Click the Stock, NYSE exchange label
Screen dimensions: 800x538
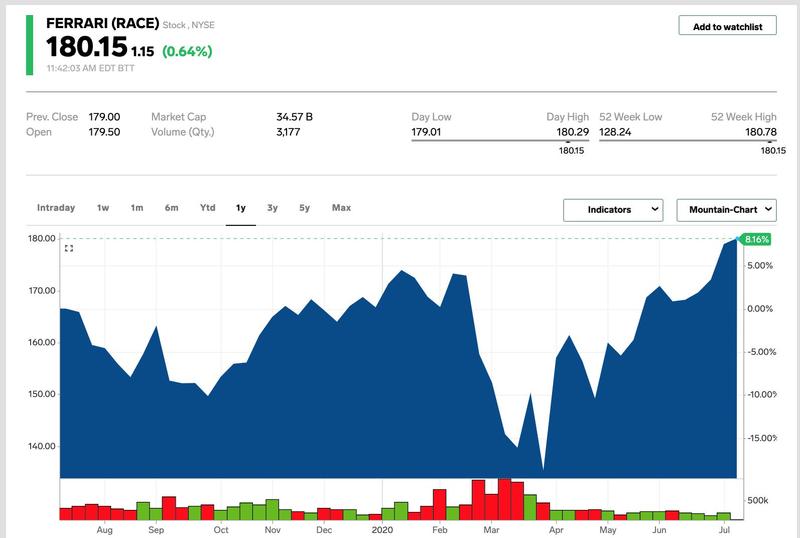pos(189,25)
